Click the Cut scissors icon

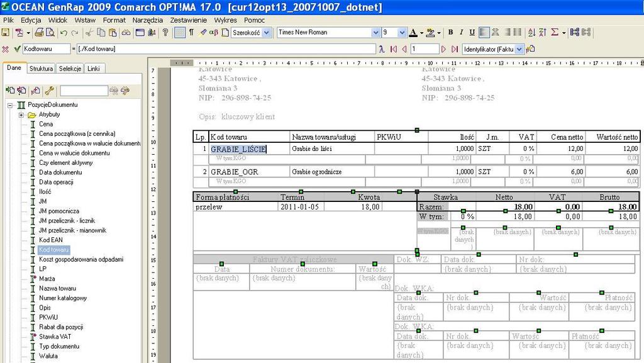coord(88,33)
